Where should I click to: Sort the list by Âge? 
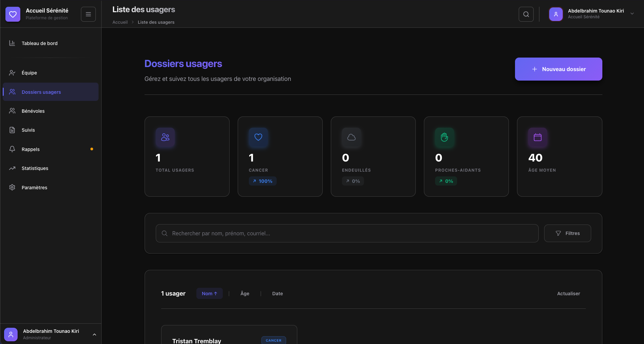point(245,294)
